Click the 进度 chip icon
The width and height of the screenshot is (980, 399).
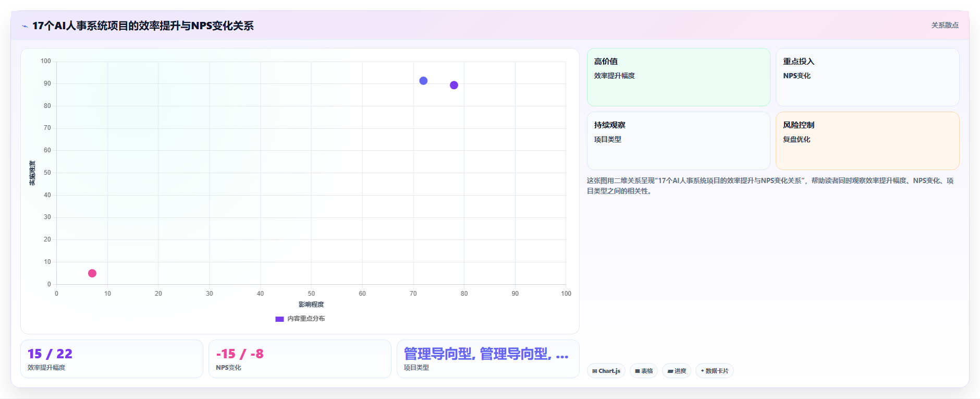click(x=670, y=371)
